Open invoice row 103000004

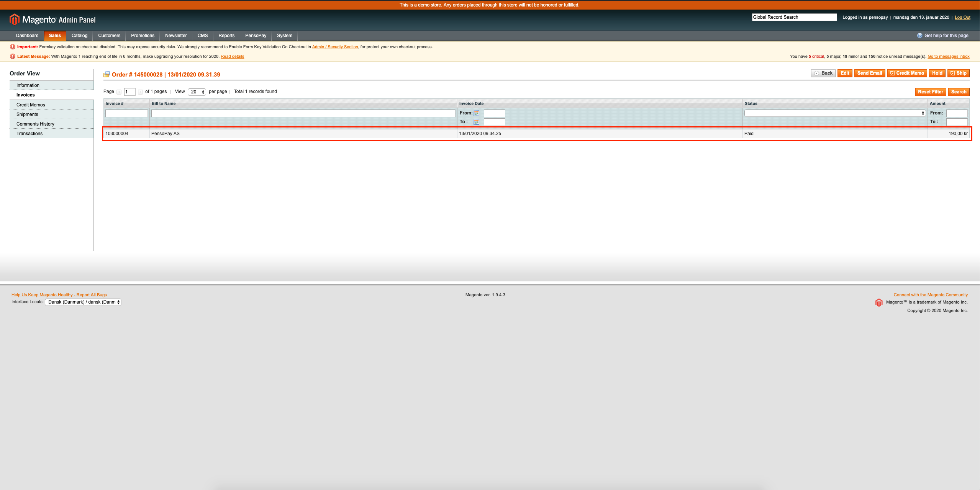(x=536, y=134)
